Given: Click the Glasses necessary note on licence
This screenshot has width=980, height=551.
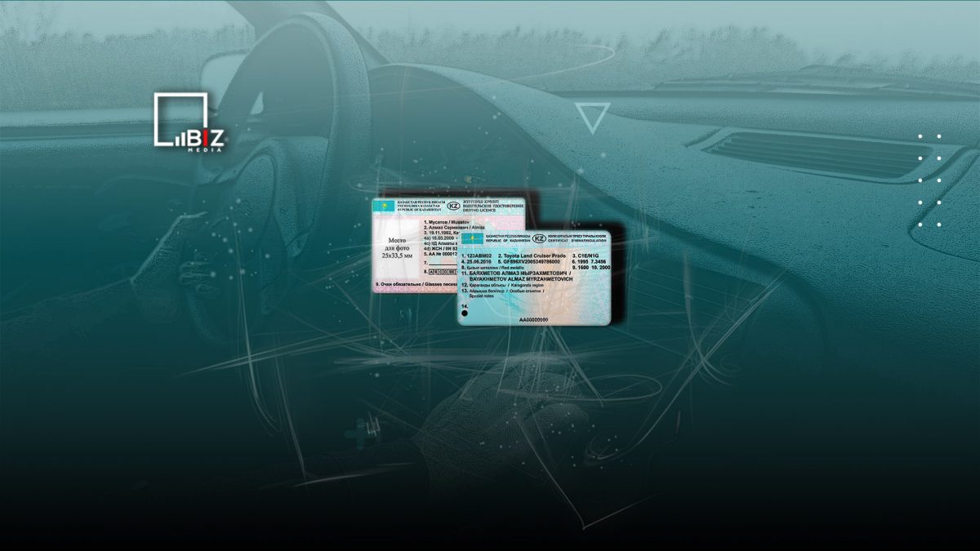Looking at the screenshot, I should (416, 284).
